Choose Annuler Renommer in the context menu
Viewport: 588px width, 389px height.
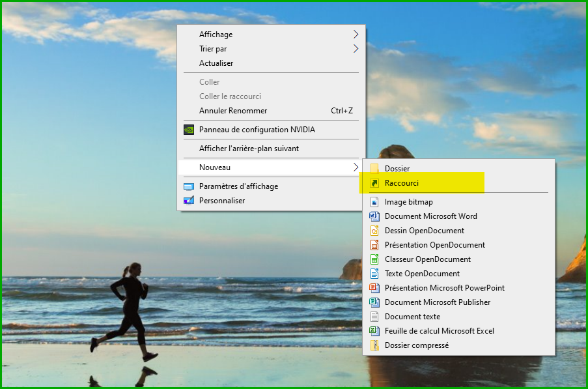click(233, 111)
